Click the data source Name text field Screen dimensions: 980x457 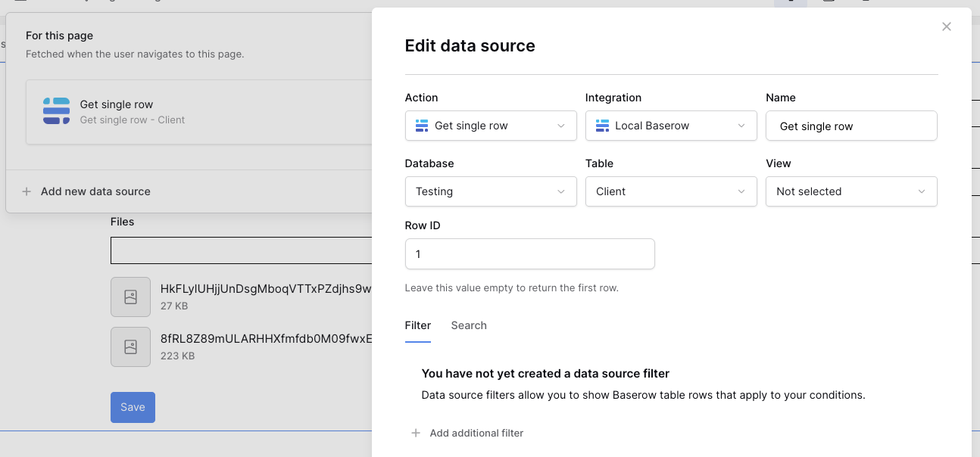[x=850, y=126]
